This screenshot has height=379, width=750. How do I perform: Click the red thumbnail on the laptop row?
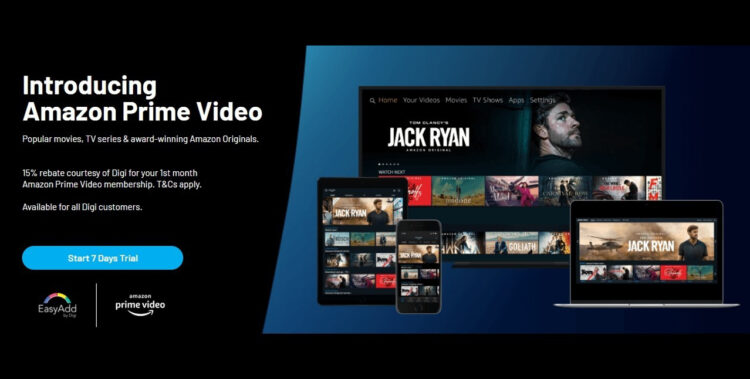[673, 273]
